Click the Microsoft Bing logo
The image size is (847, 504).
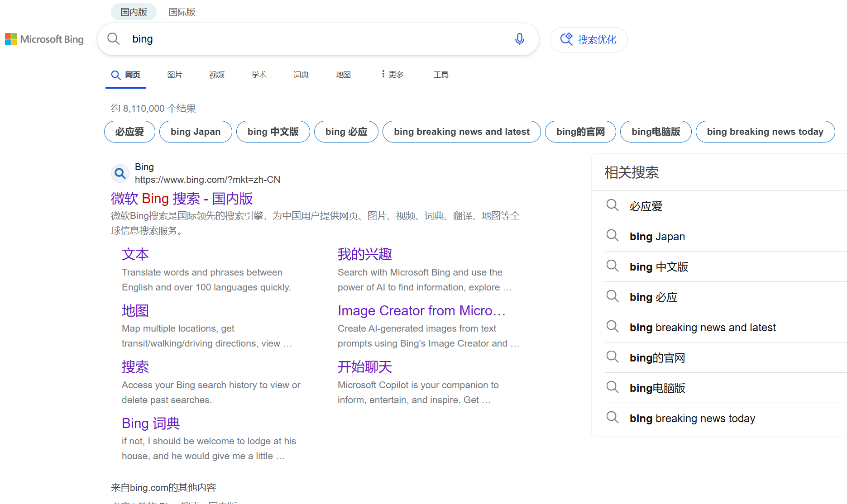coord(44,39)
